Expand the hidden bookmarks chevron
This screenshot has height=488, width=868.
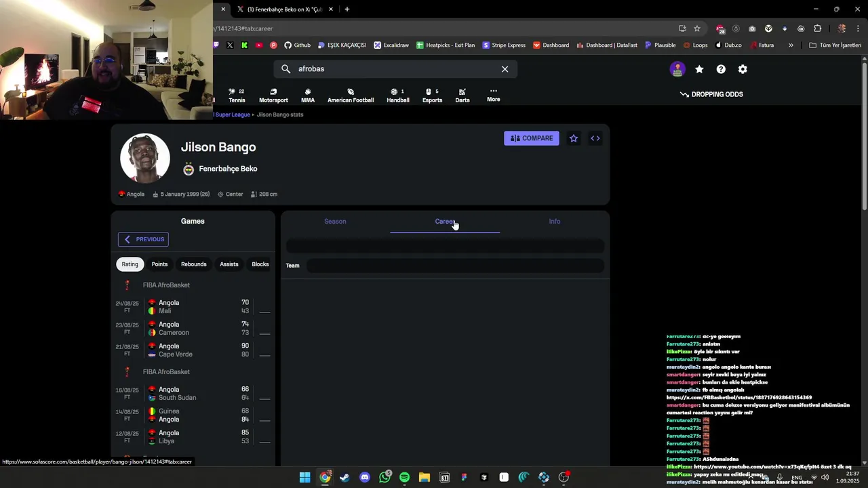[791, 45]
